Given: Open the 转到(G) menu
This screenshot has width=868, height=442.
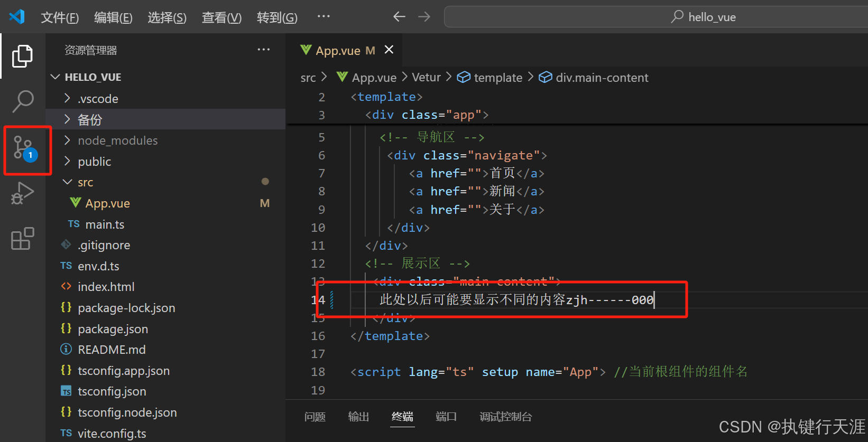Looking at the screenshot, I should click(x=277, y=17).
